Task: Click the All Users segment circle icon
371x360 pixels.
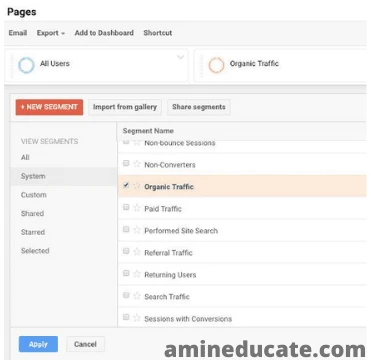Action: [26, 65]
